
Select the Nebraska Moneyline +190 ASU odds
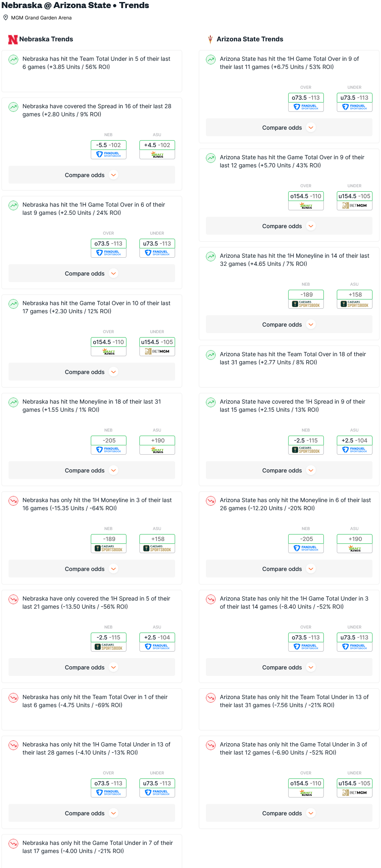(x=157, y=440)
